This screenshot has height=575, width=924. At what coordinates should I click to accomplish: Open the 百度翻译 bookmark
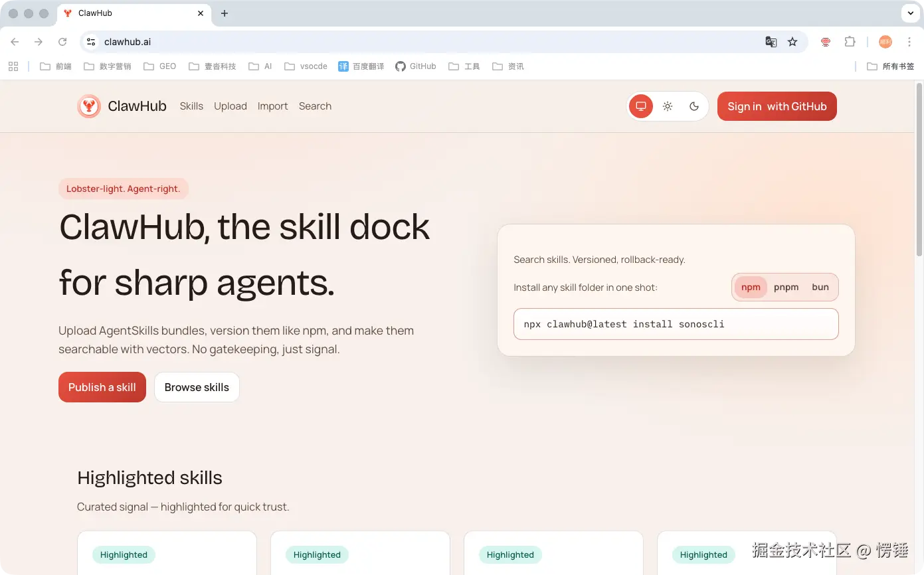point(361,66)
